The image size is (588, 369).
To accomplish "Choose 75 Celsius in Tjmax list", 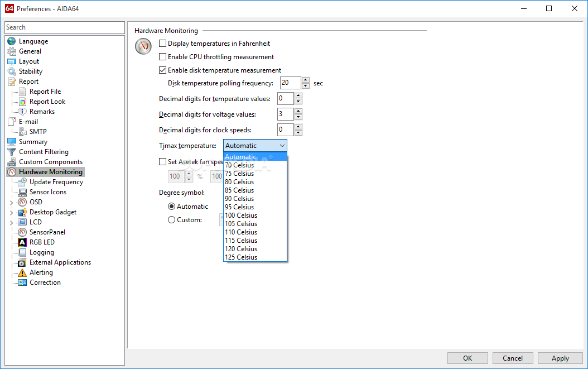I will pyautogui.click(x=255, y=174).
